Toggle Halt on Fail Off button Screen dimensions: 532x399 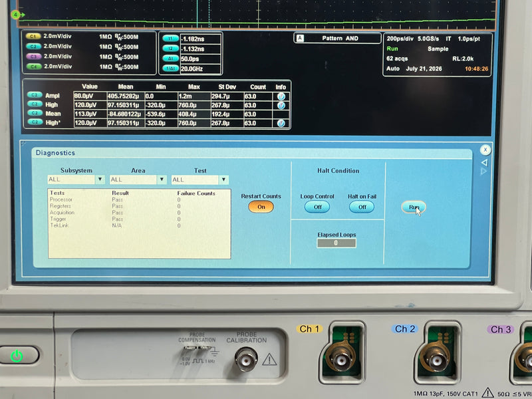pos(362,207)
